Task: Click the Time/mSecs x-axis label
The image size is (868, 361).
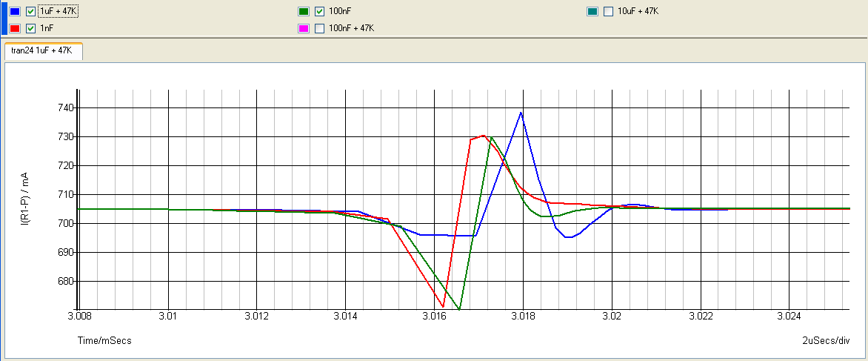Action: click(x=104, y=340)
